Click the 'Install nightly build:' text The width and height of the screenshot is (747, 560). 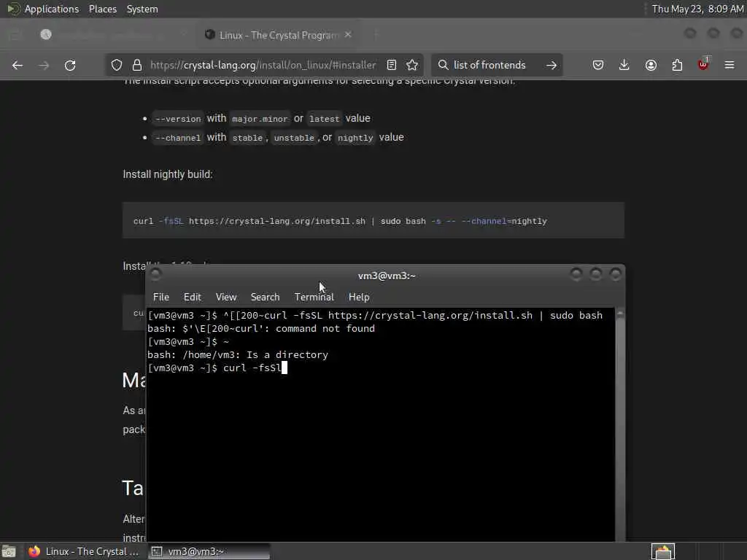tap(168, 174)
